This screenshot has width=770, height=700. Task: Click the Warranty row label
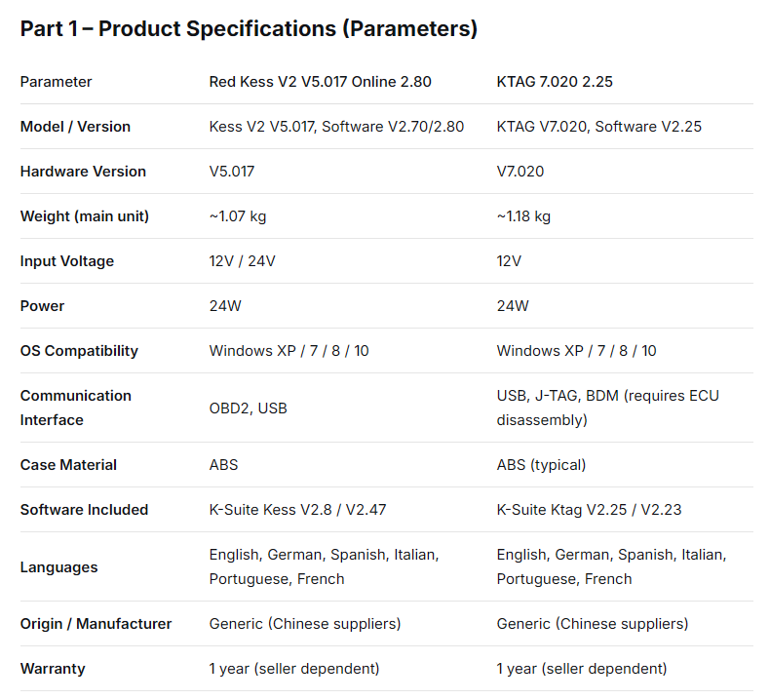(x=53, y=669)
